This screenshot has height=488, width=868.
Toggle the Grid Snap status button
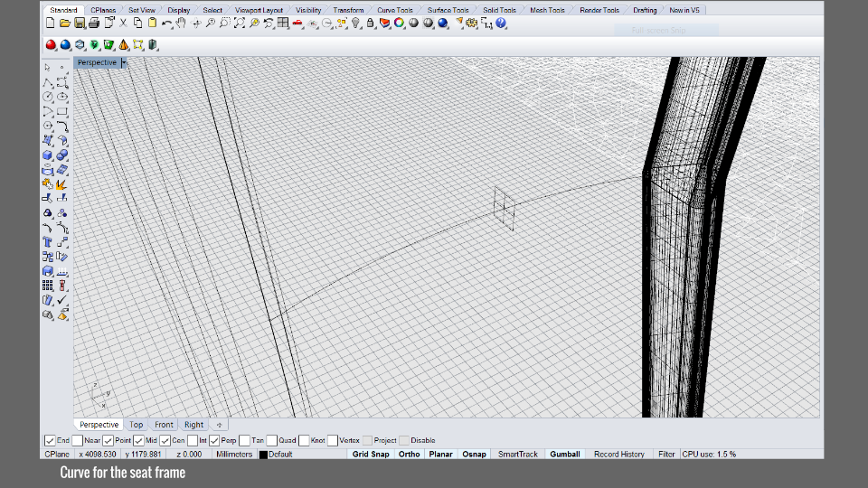(371, 454)
